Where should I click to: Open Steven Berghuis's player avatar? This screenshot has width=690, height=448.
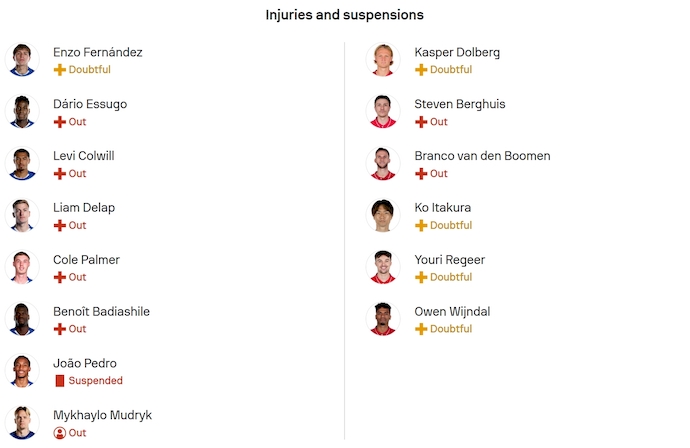[383, 112]
